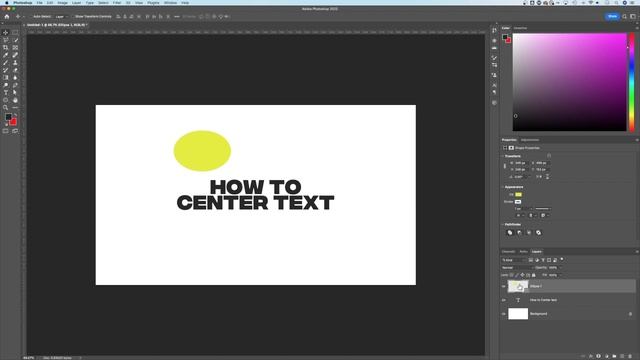Image resolution: width=640 pixels, height=360 pixels.
Task: Collapse the Transform section
Action: point(502,156)
